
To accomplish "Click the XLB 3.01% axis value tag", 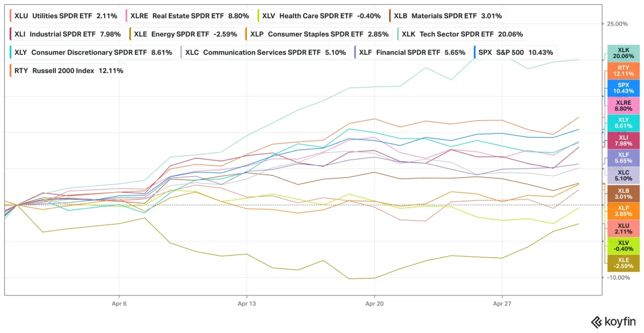I will 623,193.
